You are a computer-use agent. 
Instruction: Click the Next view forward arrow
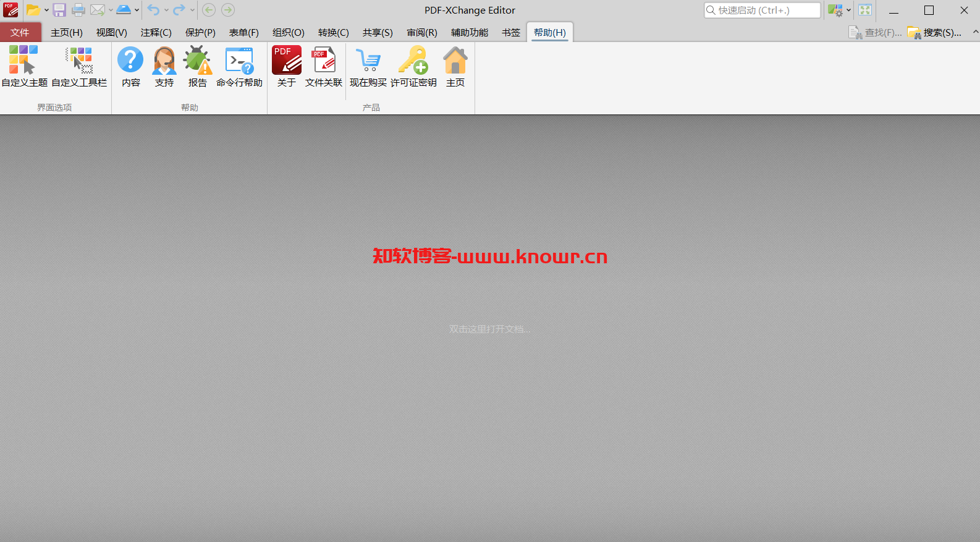(x=228, y=10)
